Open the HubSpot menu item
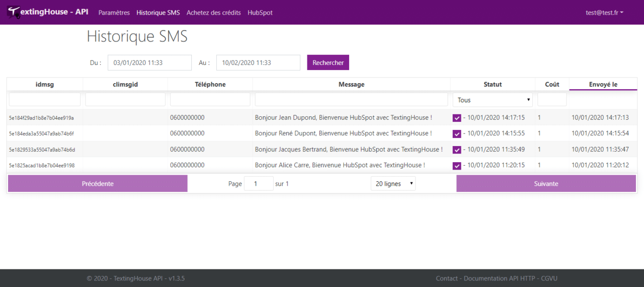 (260, 13)
